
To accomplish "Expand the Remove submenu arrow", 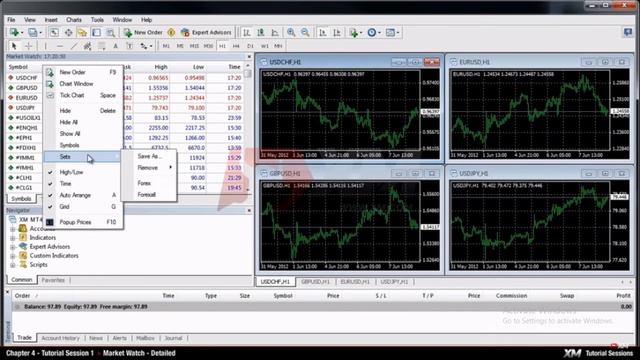I will pyautogui.click(x=171, y=167).
